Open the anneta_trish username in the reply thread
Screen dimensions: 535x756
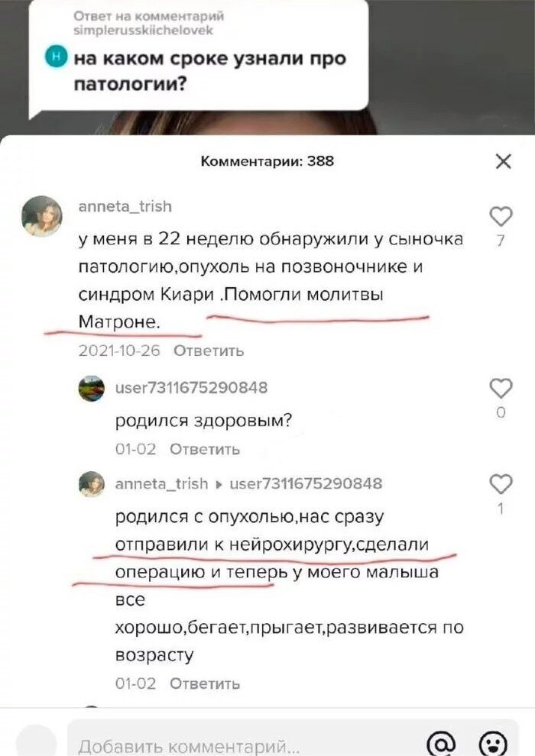161,483
